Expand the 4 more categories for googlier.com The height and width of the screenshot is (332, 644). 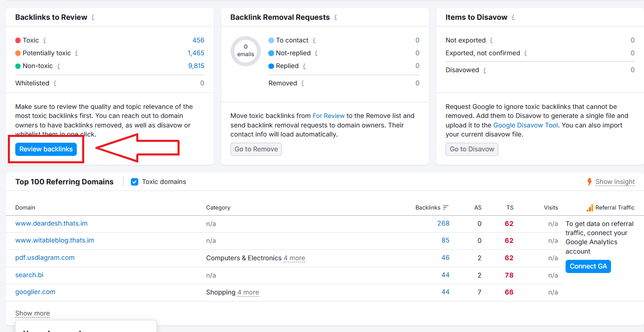tap(248, 292)
